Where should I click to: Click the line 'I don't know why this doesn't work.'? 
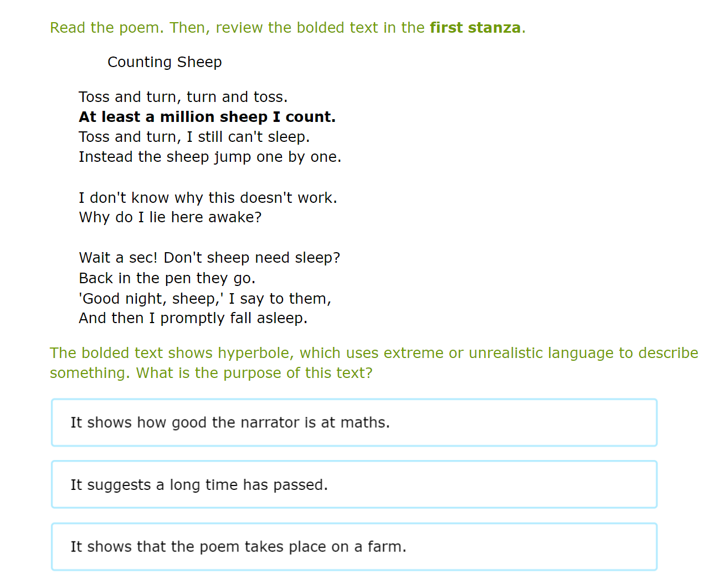pyautogui.click(x=208, y=198)
